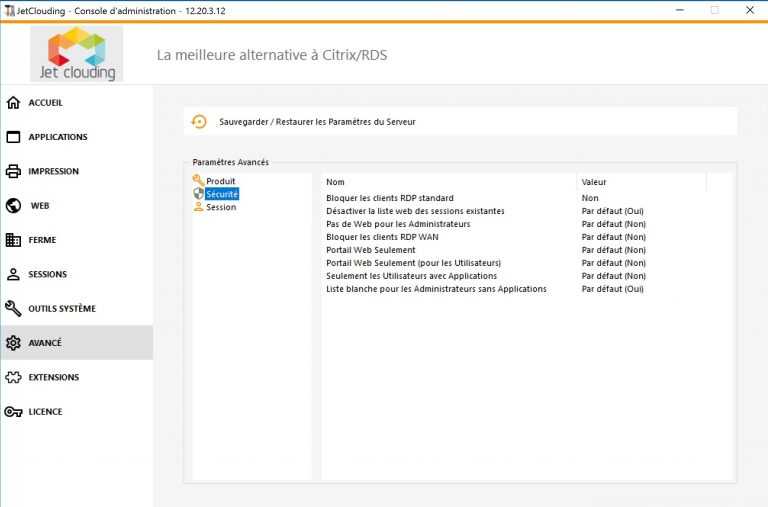This screenshot has width=768, height=507.
Task: Select Session in advanced parameters tree
Action: point(221,207)
